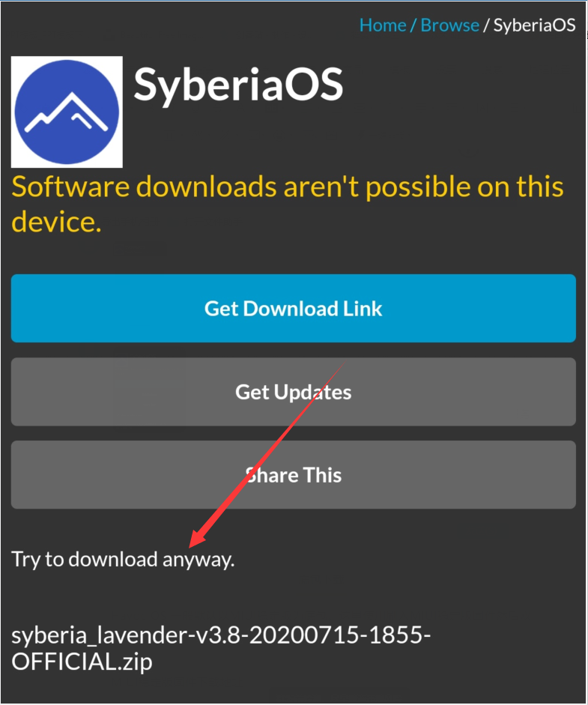The image size is (588, 705).
Task: Request the download link with blue button
Action: 294,309
